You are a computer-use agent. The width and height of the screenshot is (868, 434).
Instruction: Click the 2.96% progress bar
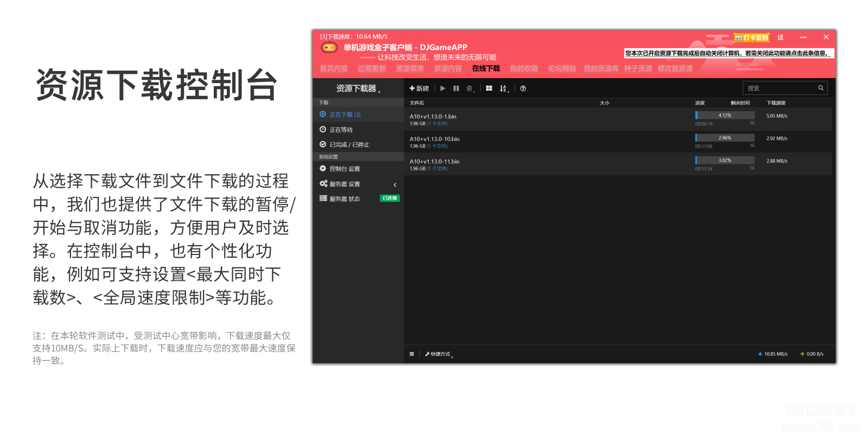pos(725,138)
